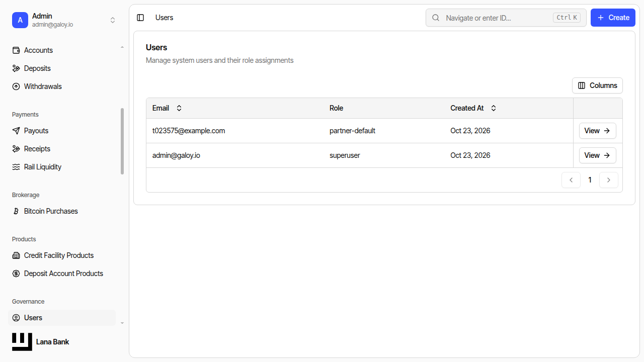Open Receipts in the sidebar
This screenshot has width=644, height=362.
62,149
